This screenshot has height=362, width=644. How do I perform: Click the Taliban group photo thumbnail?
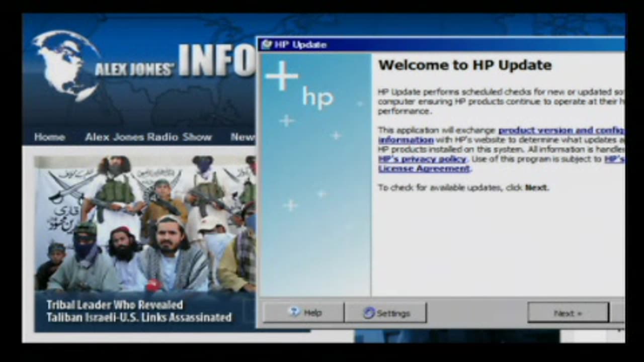coord(145,224)
